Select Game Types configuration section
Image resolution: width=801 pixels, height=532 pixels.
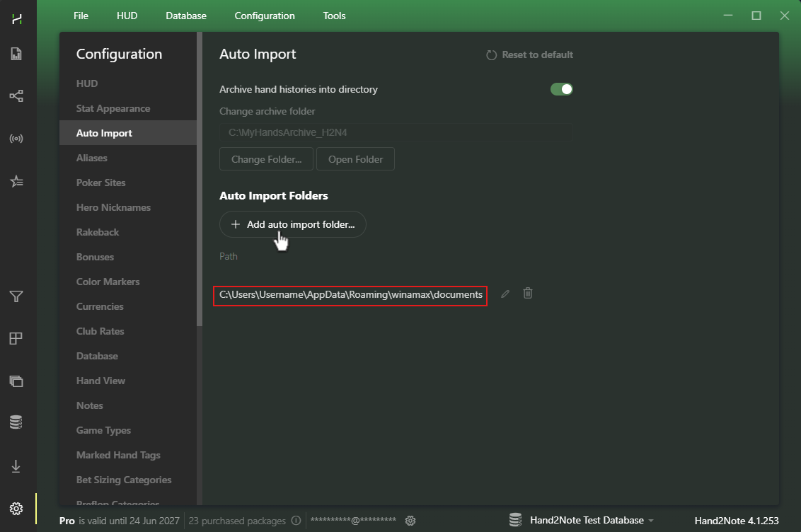click(127, 430)
